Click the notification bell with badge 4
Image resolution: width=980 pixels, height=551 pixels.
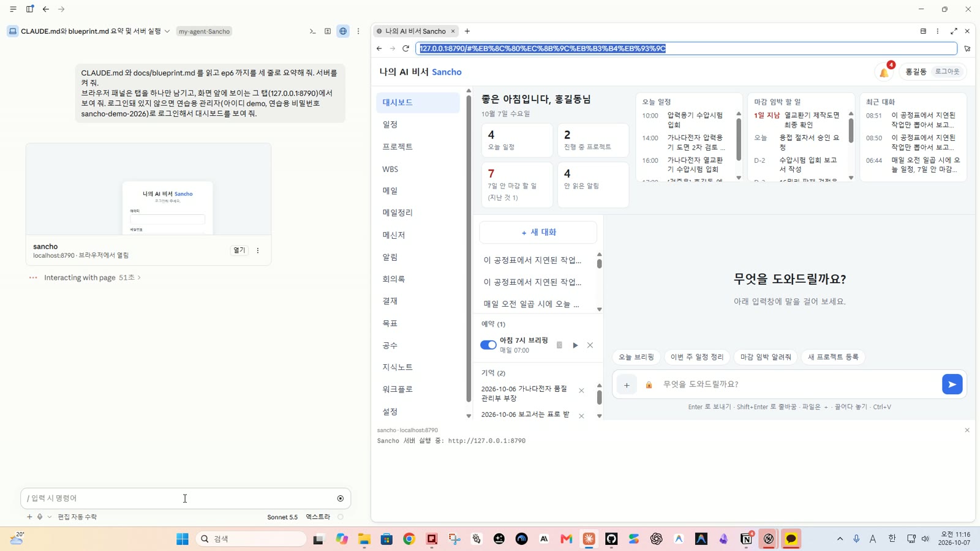pyautogui.click(x=884, y=72)
